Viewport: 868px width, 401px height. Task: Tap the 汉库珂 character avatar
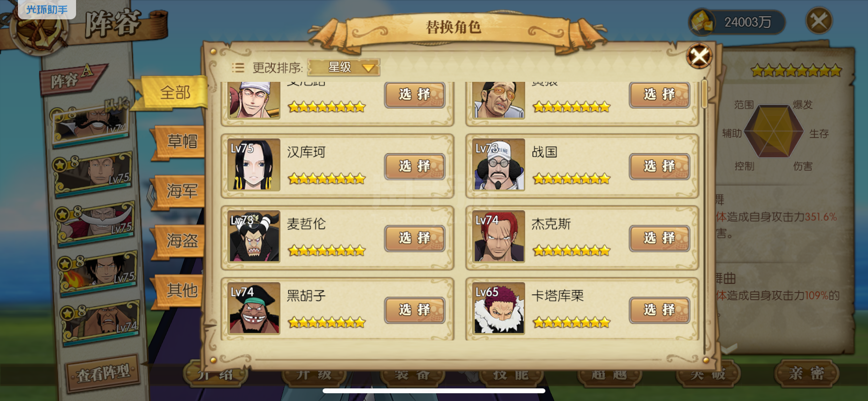point(254,165)
